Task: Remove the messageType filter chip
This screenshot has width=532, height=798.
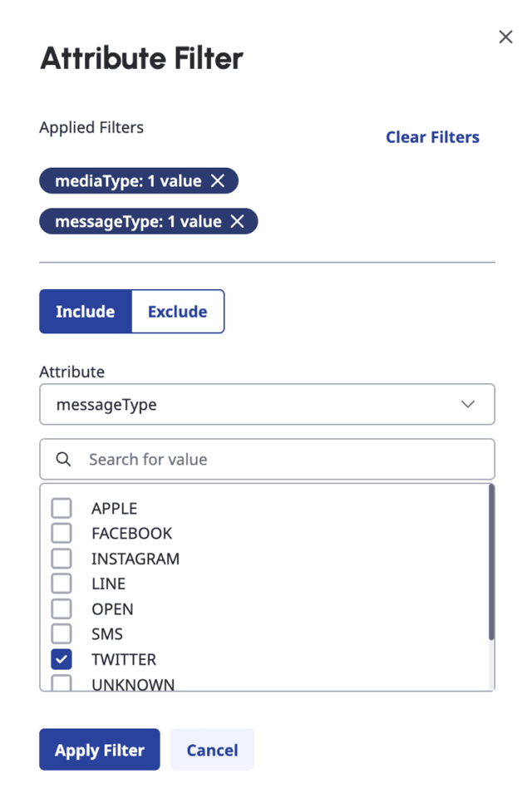Action: pos(238,221)
